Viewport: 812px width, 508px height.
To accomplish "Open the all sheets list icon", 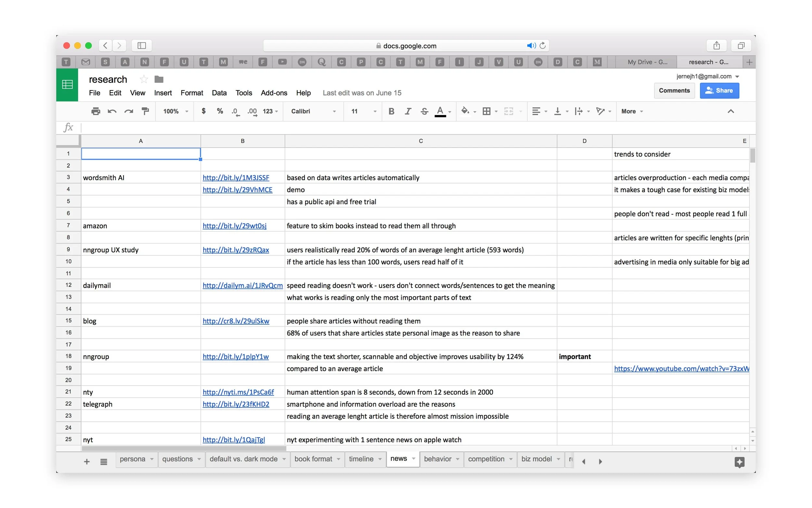I will [104, 462].
